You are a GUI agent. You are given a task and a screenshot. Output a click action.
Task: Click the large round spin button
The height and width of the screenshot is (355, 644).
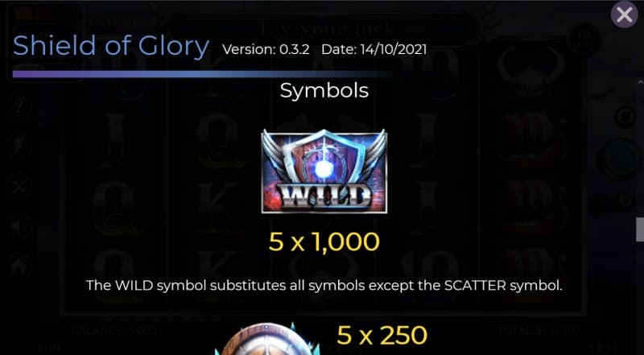pyautogui.click(x=621, y=159)
